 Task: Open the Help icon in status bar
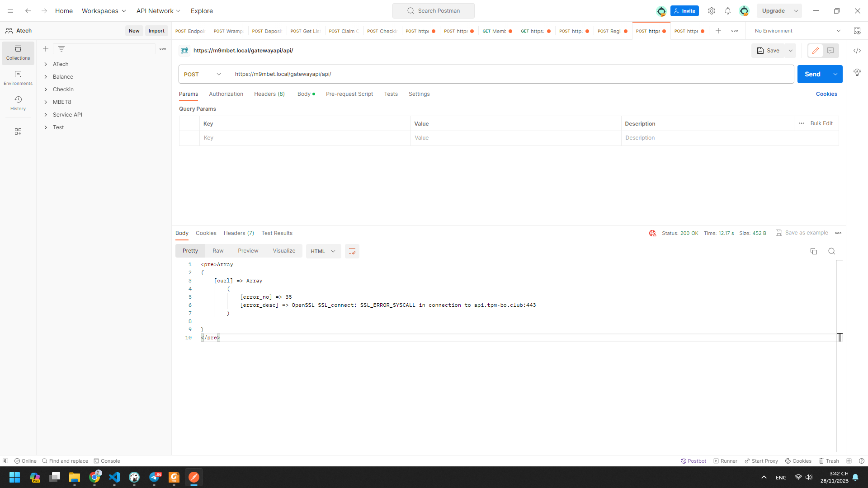862,461
